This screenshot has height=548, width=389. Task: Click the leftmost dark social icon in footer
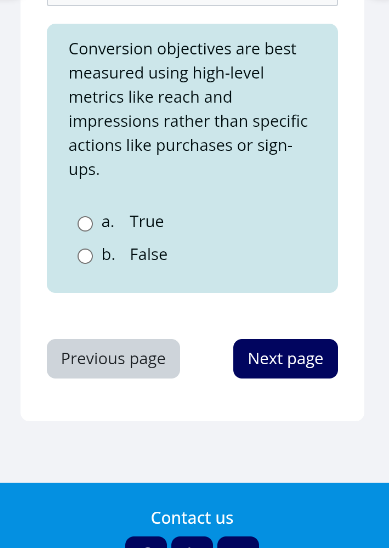pos(146,542)
